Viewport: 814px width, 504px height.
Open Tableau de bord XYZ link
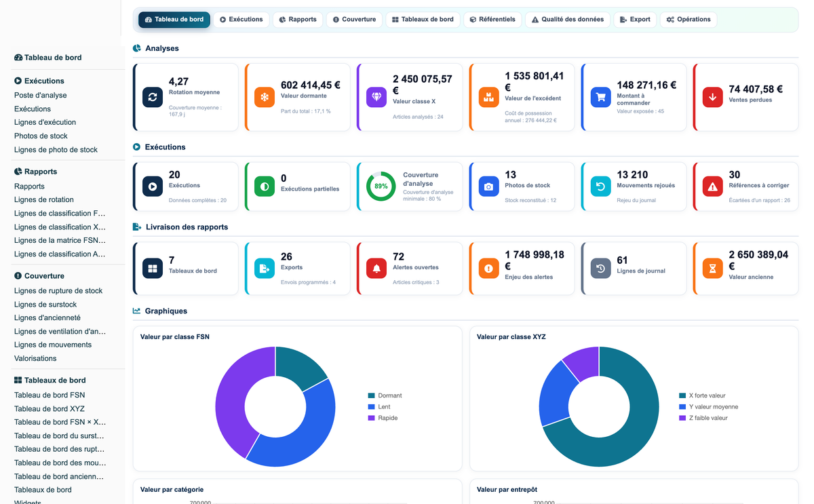click(50, 409)
